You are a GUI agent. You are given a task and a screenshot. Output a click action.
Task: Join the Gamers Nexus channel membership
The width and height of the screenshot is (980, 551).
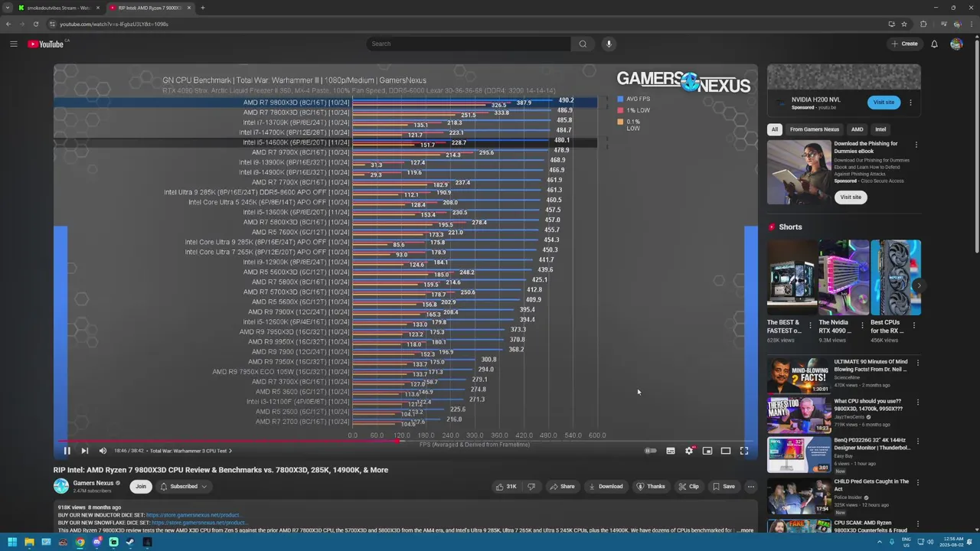141,487
